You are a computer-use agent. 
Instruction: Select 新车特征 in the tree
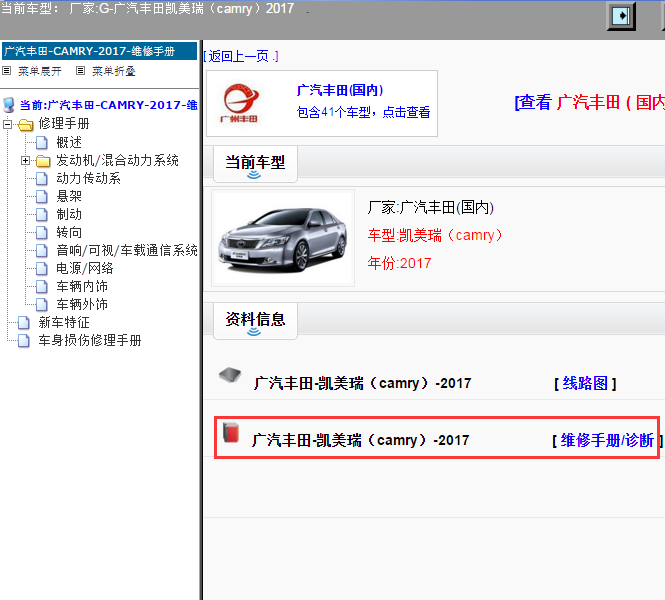pyautogui.click(x=64, y=322)
